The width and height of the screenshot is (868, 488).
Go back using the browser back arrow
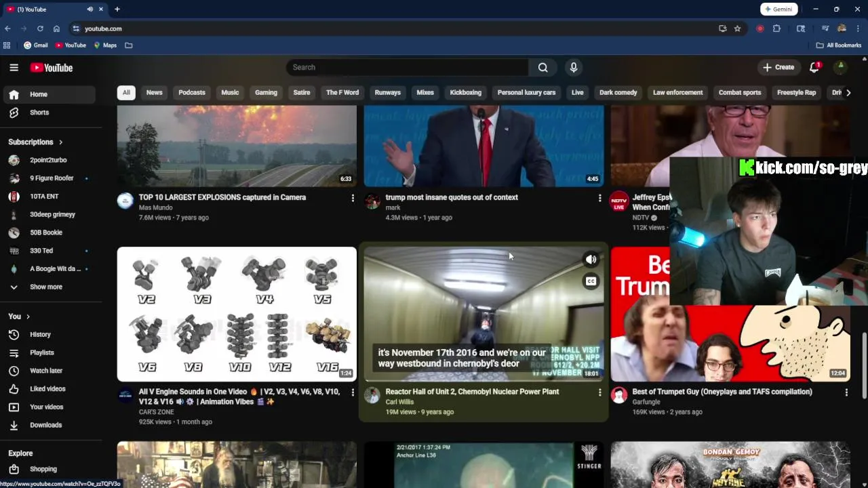click(x=7, y=28)
